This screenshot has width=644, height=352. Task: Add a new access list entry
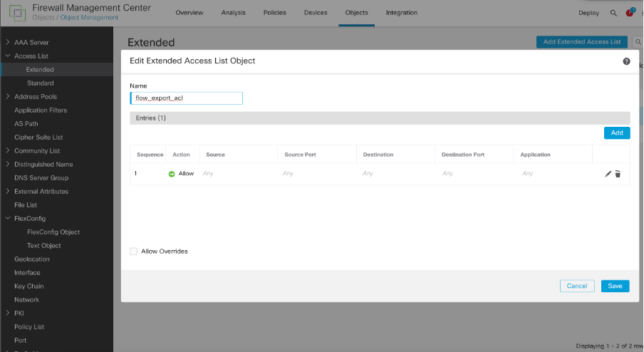tap(617, 133)
